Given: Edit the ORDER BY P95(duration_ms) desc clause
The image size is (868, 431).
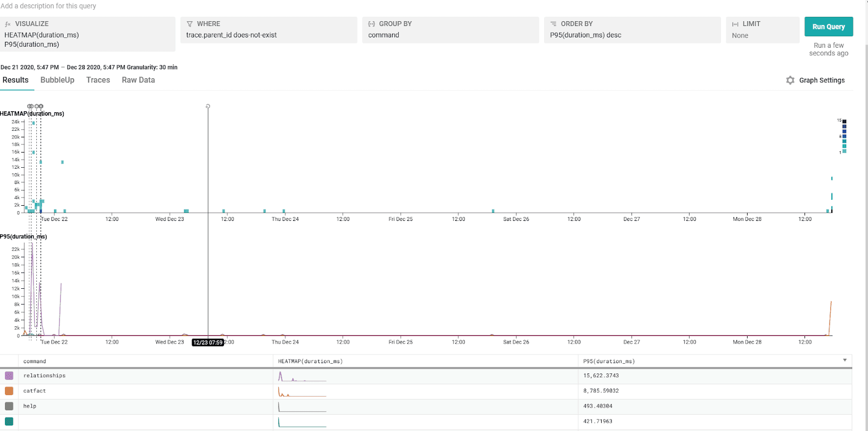Looking at the screenshot, I should point(586,35).
